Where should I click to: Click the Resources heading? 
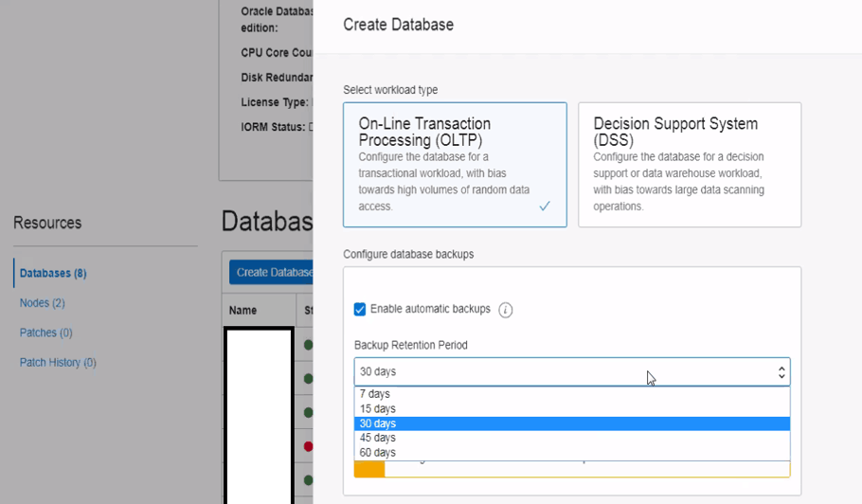point(47,223)
